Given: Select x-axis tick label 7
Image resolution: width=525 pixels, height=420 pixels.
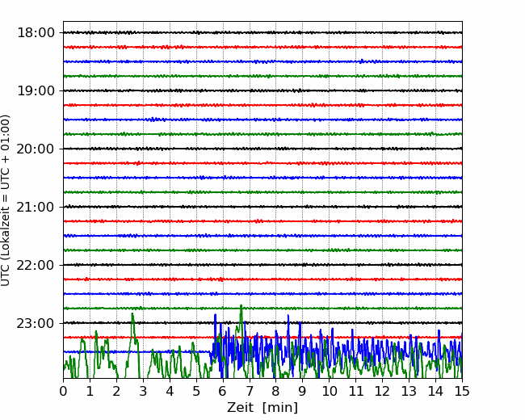Looking at the screenshot, I should pos(250,391).
